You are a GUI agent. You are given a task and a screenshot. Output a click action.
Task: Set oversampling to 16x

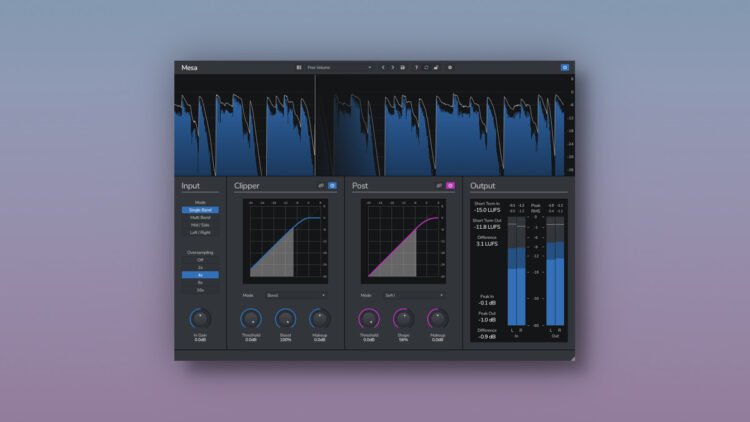(x=200, y=290)
